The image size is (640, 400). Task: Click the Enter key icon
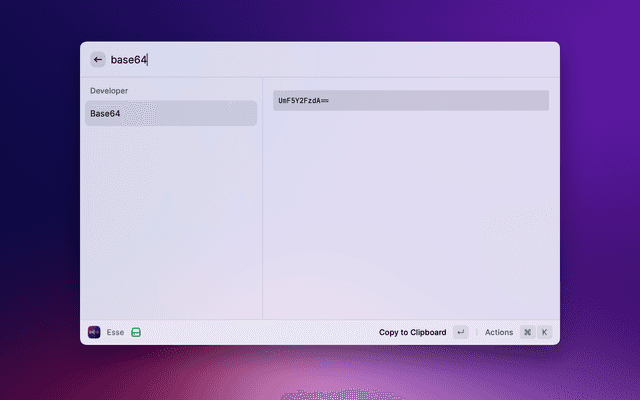(x=460, y=332)
